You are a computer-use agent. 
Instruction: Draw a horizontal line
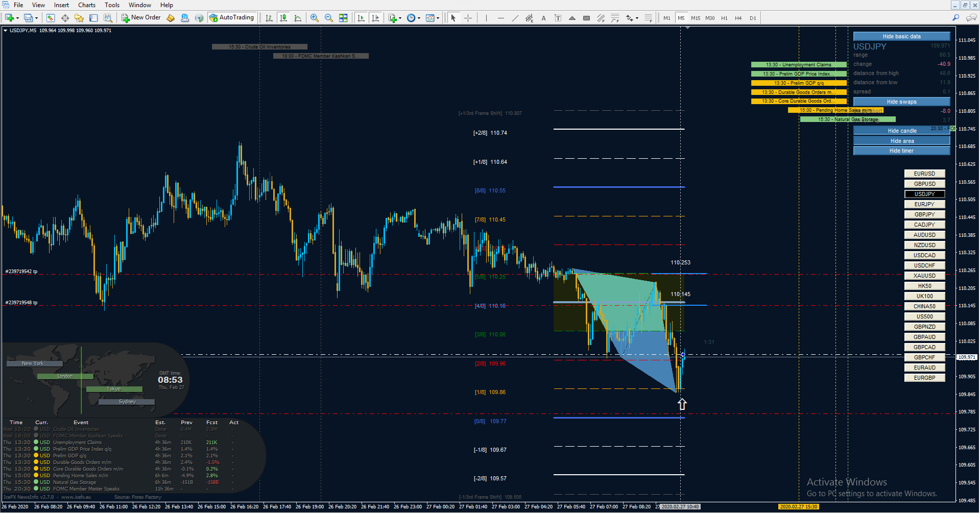tap(500, 18)
